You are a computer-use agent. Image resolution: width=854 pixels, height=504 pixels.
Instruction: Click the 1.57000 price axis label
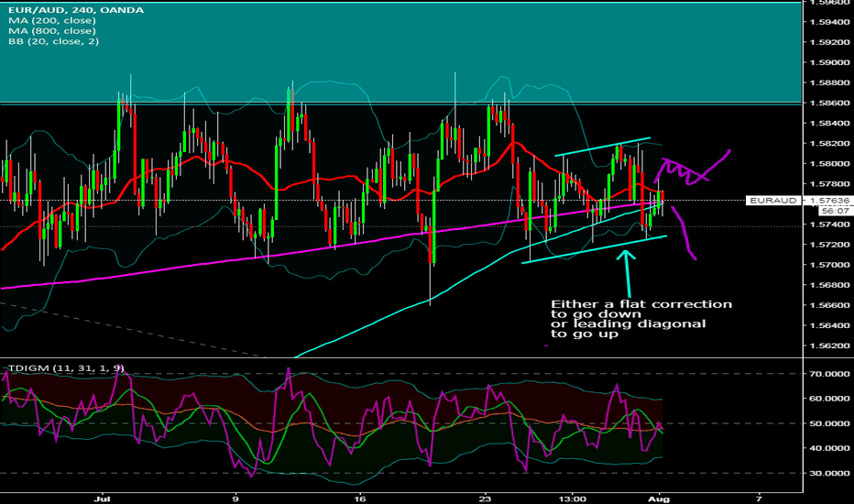[829, 264]
